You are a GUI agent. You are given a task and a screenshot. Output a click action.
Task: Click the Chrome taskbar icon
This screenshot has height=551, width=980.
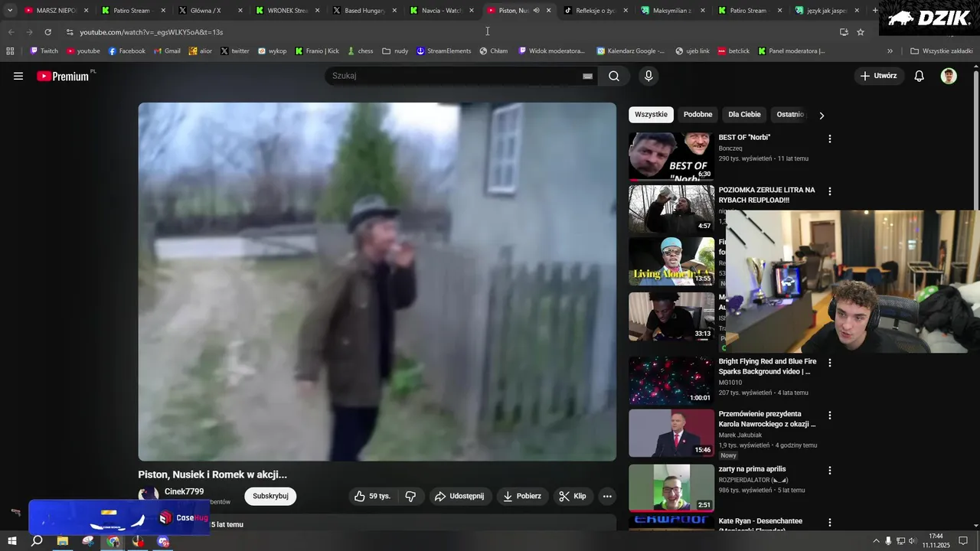113,541
